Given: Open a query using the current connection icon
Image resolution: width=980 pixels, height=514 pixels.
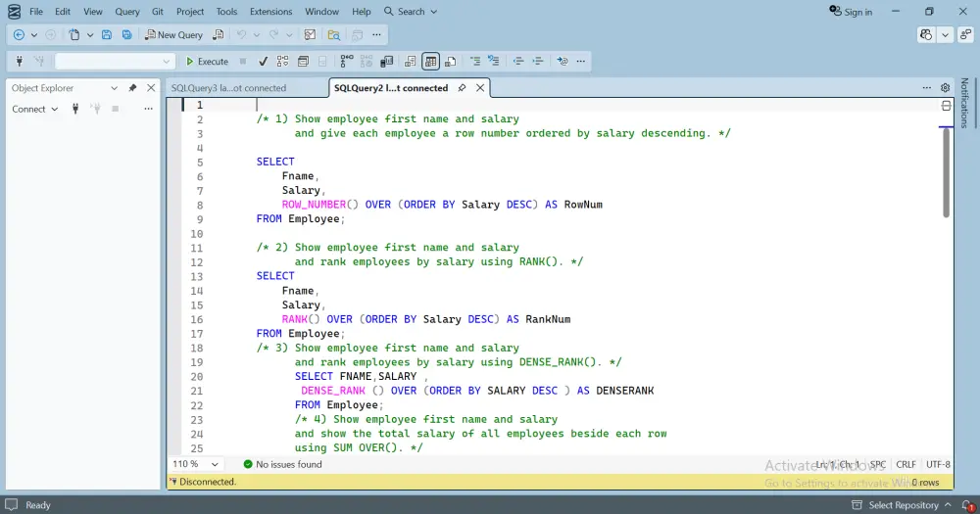Looking at the screenshot, I should [x=219, y=35].
